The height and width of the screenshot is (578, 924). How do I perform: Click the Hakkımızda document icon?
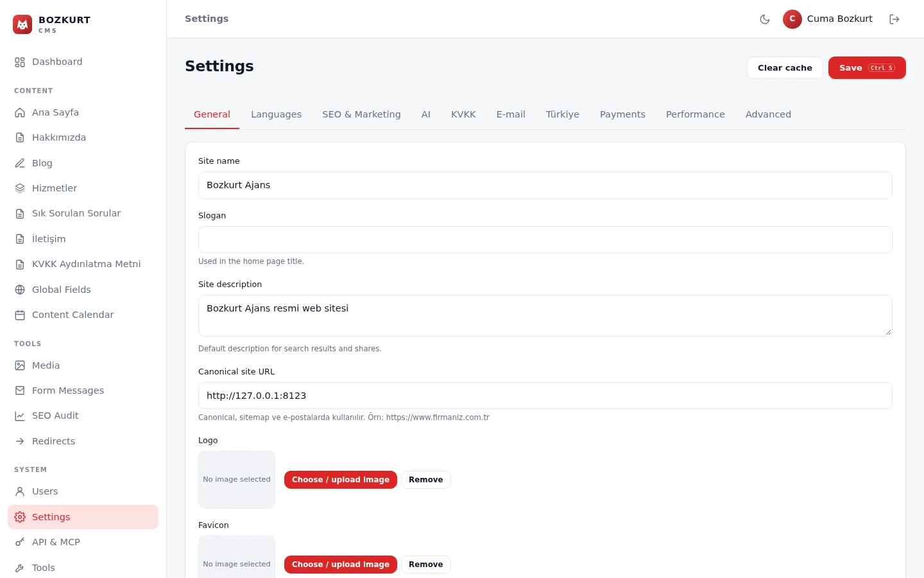coord(20,137)
